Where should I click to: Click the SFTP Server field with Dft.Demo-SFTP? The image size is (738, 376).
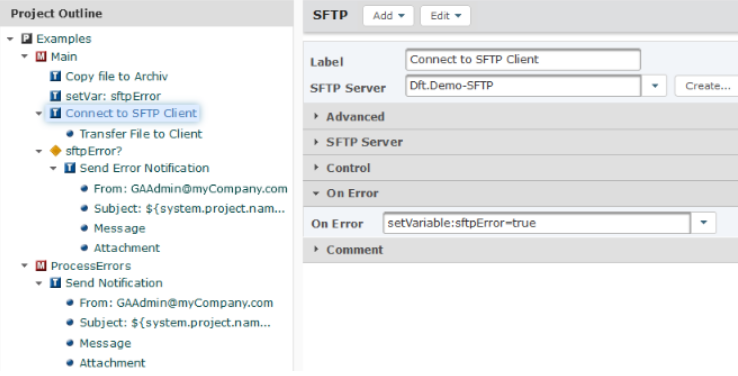pos(523,86)
